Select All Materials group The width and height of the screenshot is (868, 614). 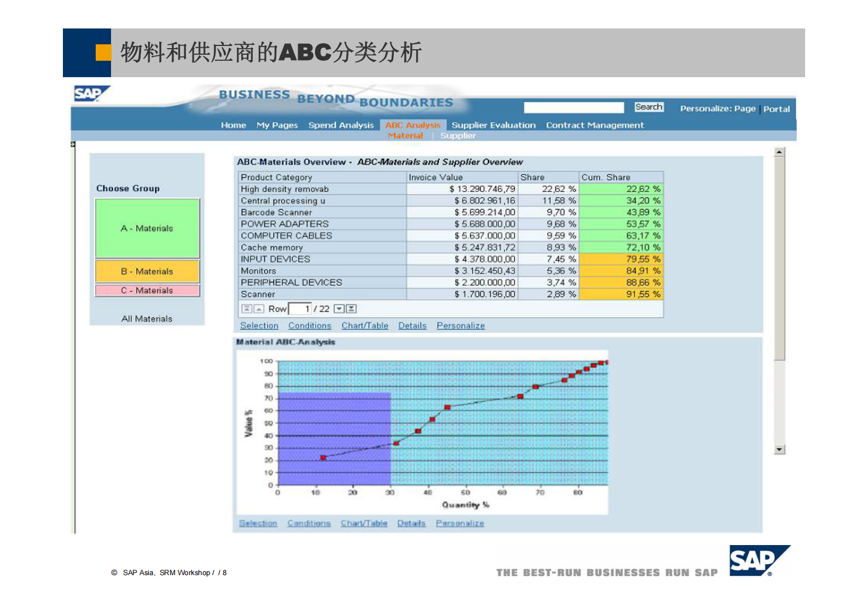click(x=147, y=319)
